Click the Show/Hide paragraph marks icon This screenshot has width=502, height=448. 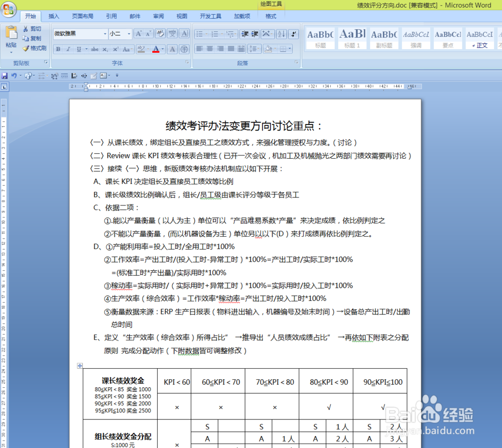(293, 34)
